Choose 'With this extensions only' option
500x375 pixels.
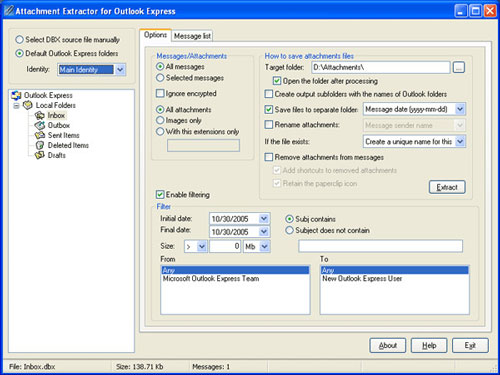pos(160,132)
